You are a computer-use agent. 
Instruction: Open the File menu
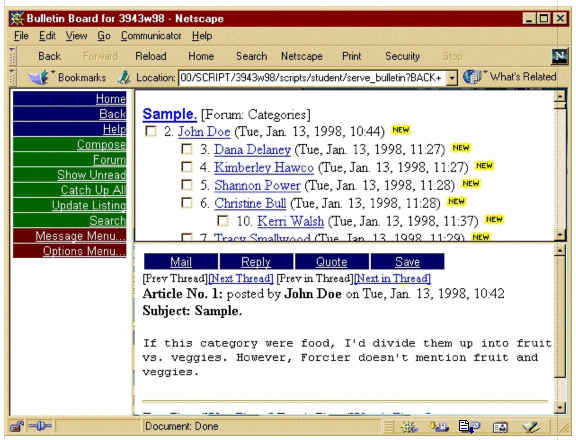coord(21,36)
